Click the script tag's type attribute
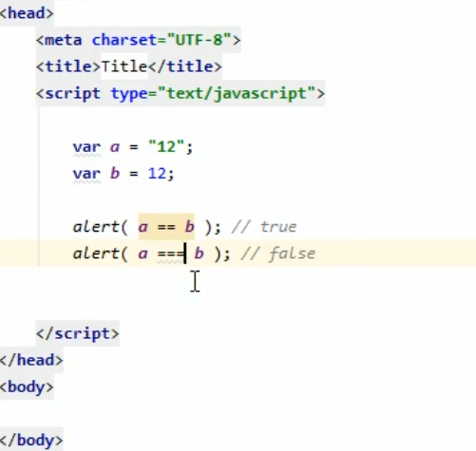Viewport: 476px width, 451px height. pos(129,94)
